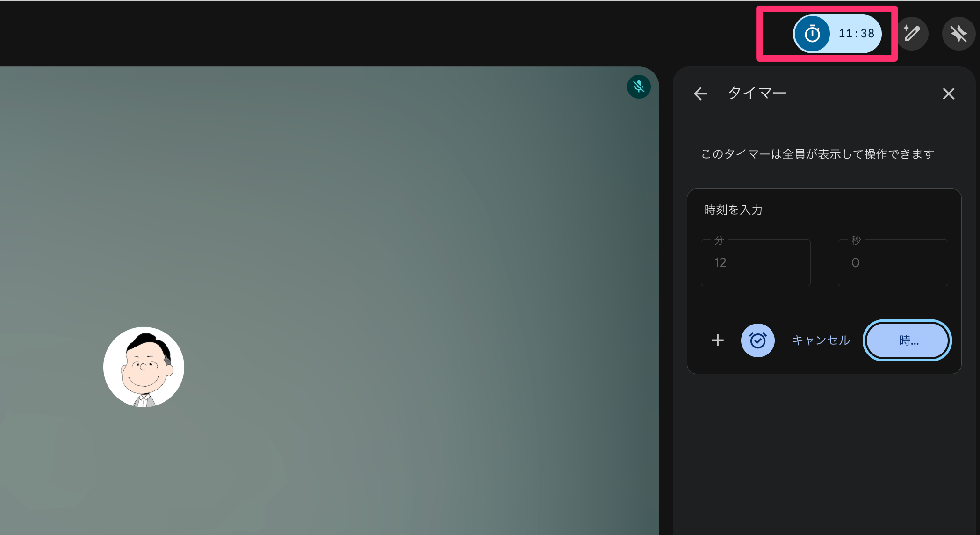This screenshot has width=980, height=535.
Task: Click the このタイマーは全員が表示して操作できます notice text
Action: click(817, 154)
